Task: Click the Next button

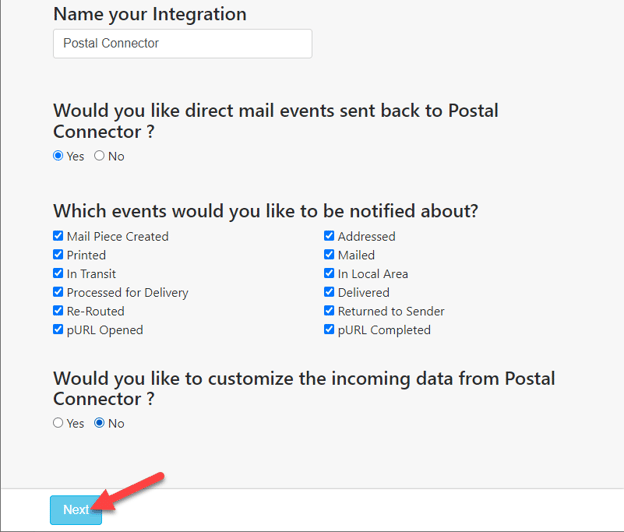Action: click(x=76, y=510)
